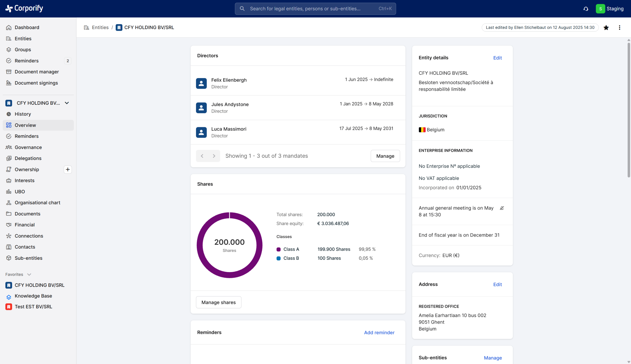Open the UBO sidebar item

pos(19,191)
